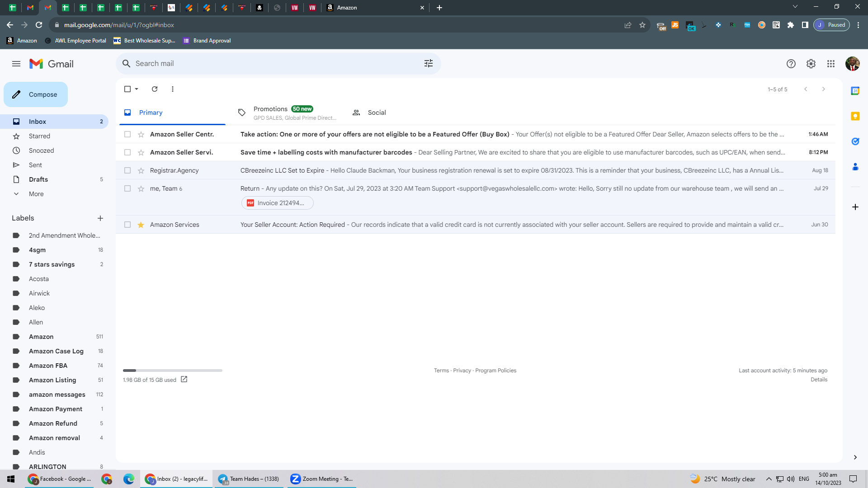868x488 pixels.
Task: Click the search options filter icon
Action: point(429,64)
